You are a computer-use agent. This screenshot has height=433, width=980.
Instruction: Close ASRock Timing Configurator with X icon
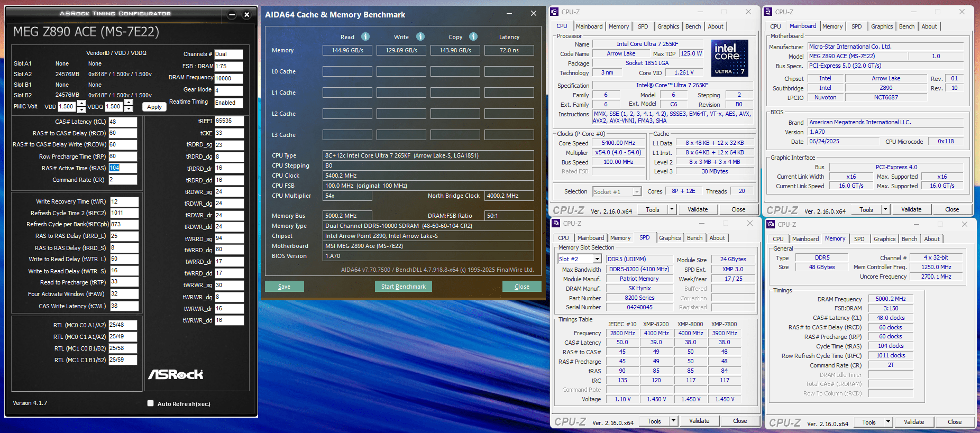click(x=246, y=15)
